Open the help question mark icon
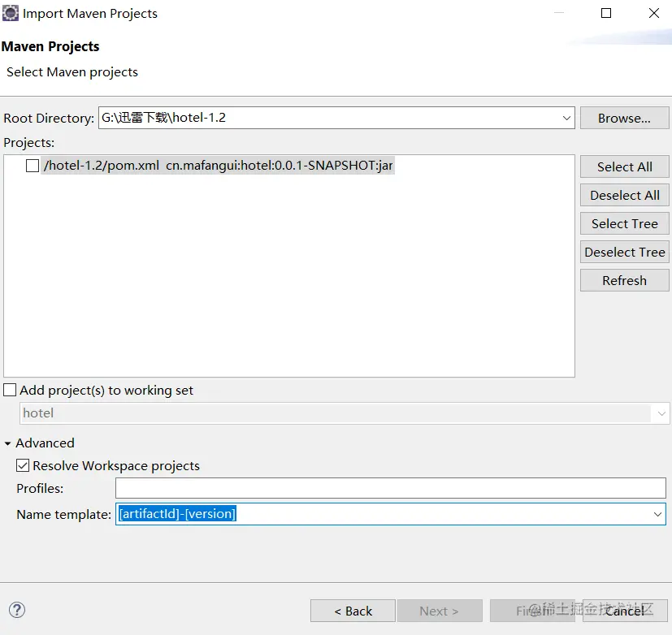The image size is (672, 635). tap(17, 610)
